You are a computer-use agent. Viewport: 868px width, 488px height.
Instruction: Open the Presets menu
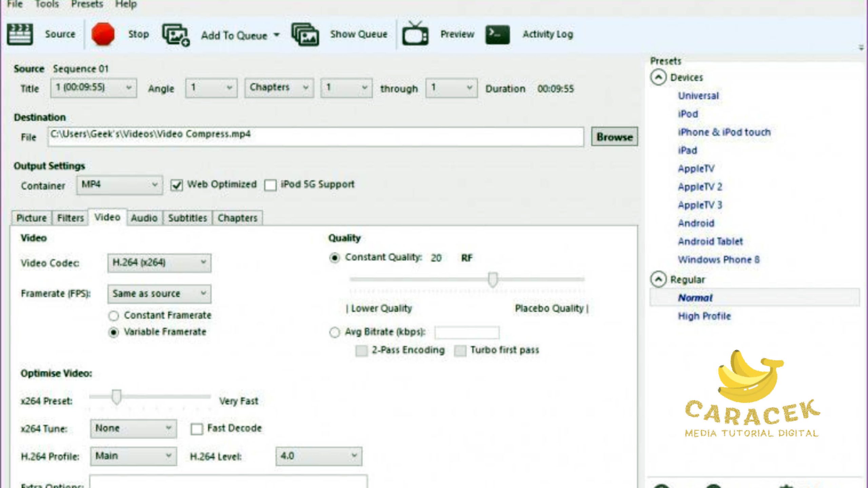point(87,4)
